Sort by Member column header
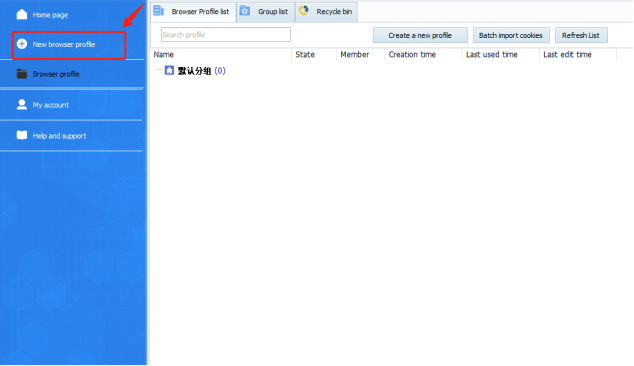634x366 pixels. point(360,55)
